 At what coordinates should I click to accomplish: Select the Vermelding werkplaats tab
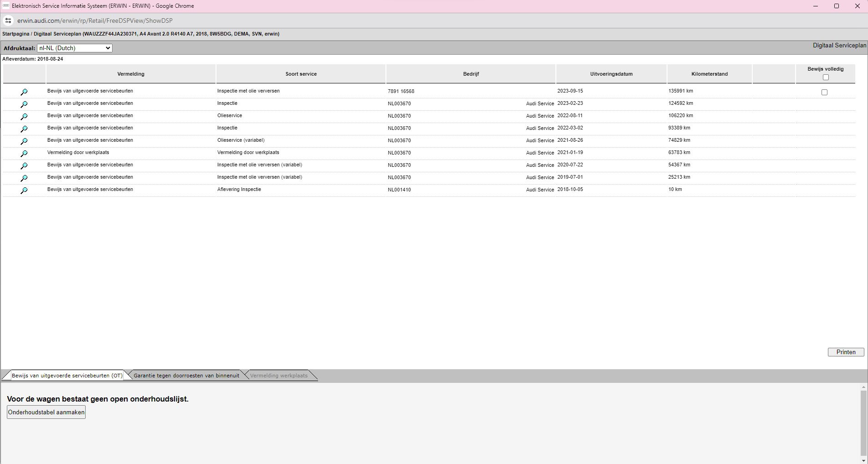click(279, 376)
